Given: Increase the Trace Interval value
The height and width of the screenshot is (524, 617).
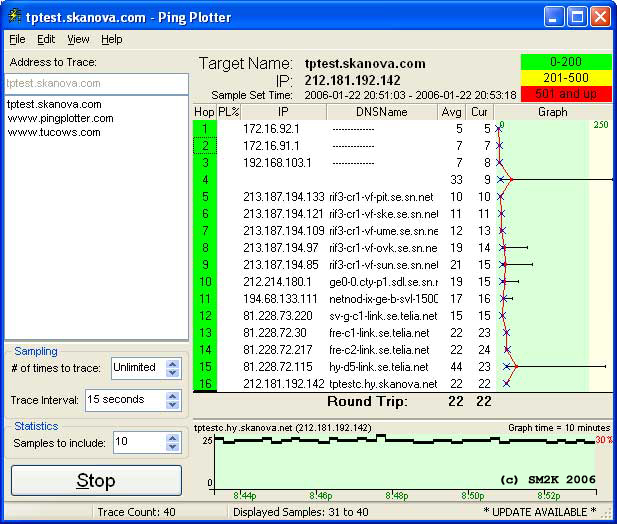Looking at the screenshot, I should 172,397.
